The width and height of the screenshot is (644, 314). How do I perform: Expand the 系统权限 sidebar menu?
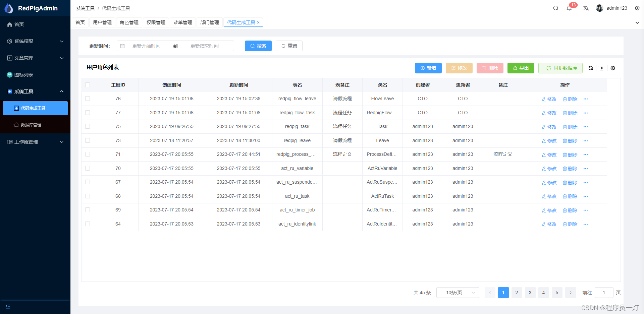pos(35,41)
